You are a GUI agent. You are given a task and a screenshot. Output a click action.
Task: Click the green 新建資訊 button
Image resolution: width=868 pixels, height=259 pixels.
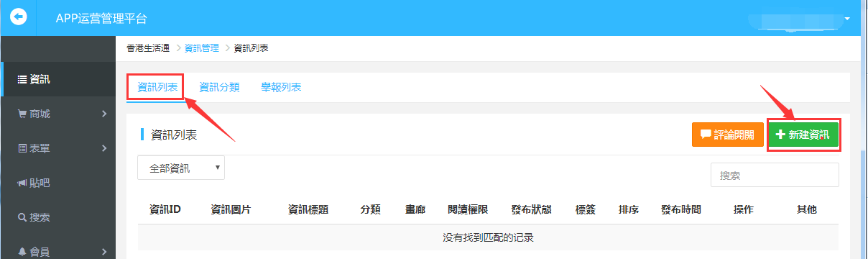[x=803, y=135]
